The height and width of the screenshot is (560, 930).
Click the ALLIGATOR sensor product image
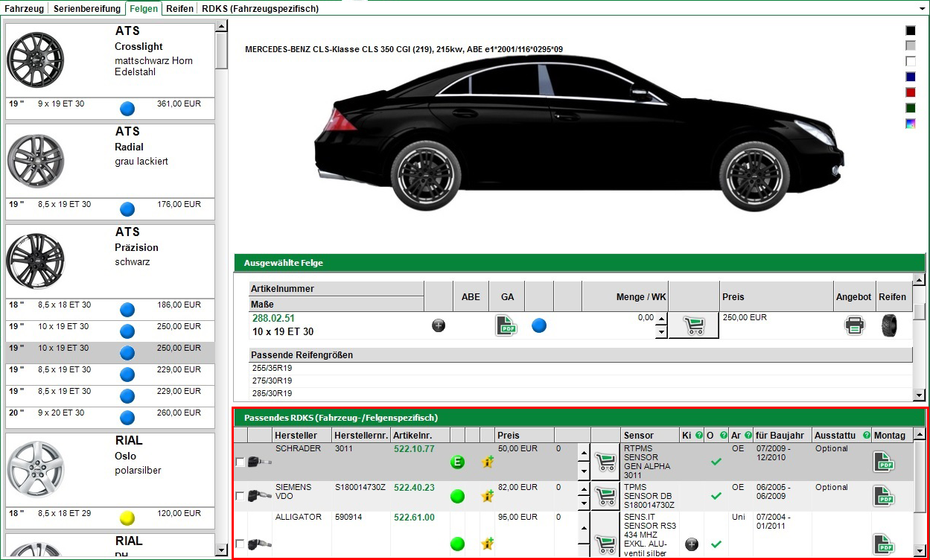pyautogui.click(x=259, y=544)
